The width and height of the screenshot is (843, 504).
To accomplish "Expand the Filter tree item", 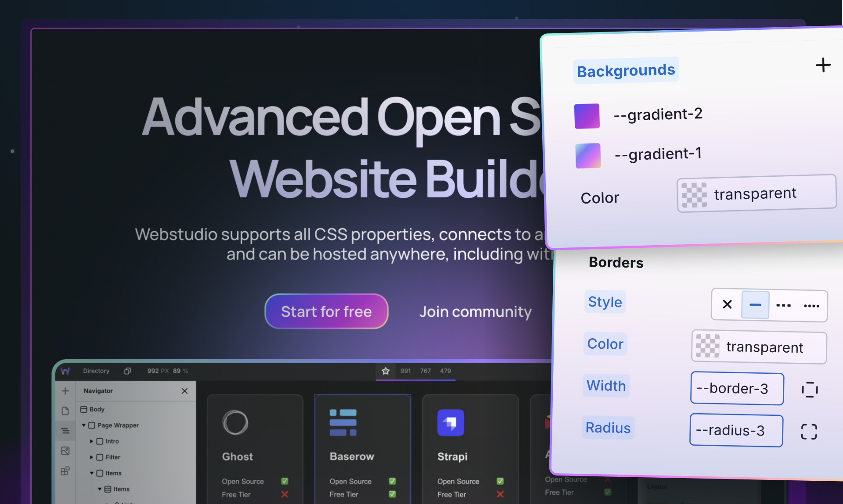I will point(91,458).
